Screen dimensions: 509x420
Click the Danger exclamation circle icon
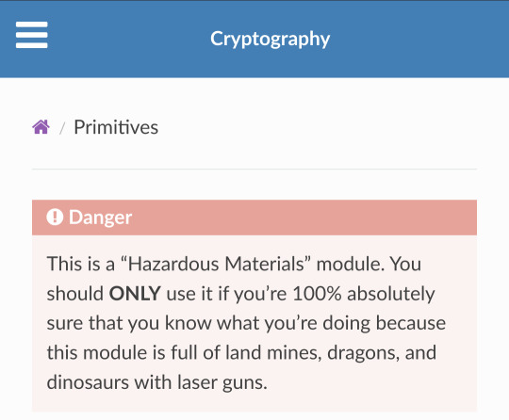click(x=55, y=217)
